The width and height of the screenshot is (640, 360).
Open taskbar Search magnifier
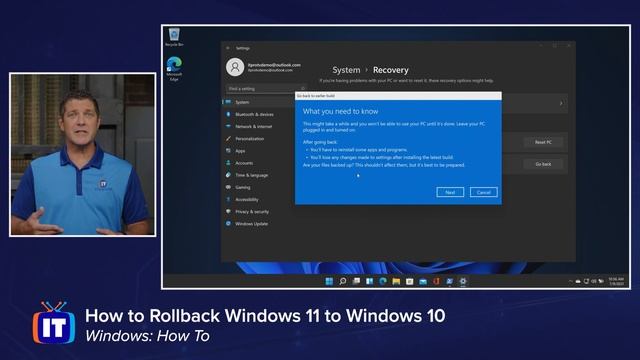[343, 281]
